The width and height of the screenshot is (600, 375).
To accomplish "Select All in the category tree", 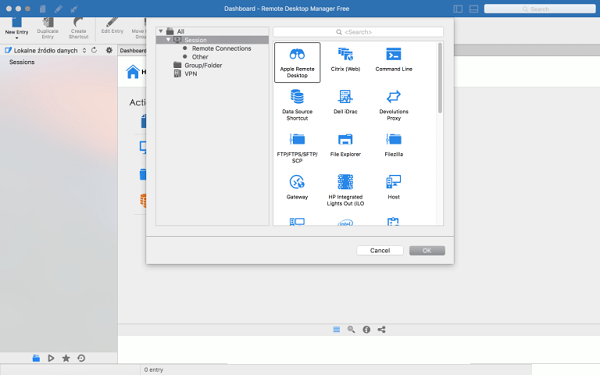I will (180, 31).
